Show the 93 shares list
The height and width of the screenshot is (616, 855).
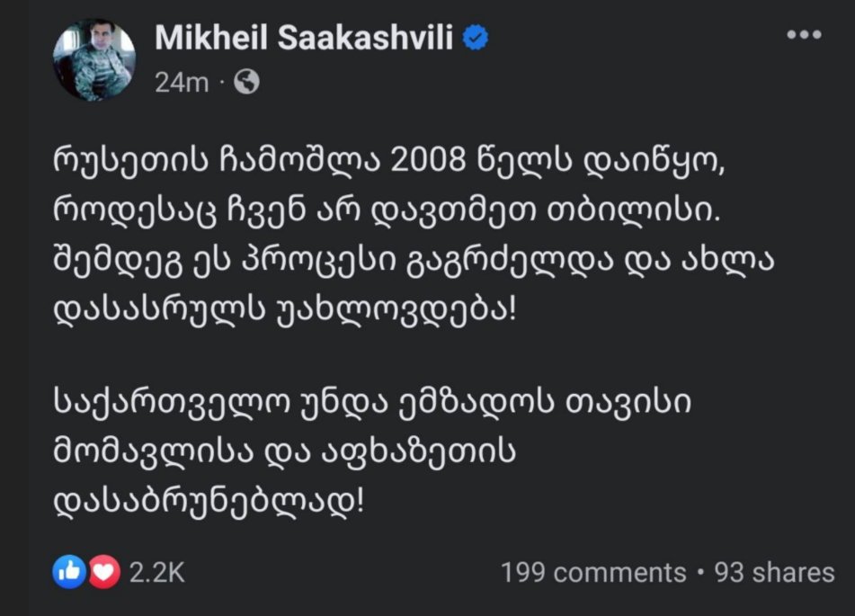click(774, 573)
